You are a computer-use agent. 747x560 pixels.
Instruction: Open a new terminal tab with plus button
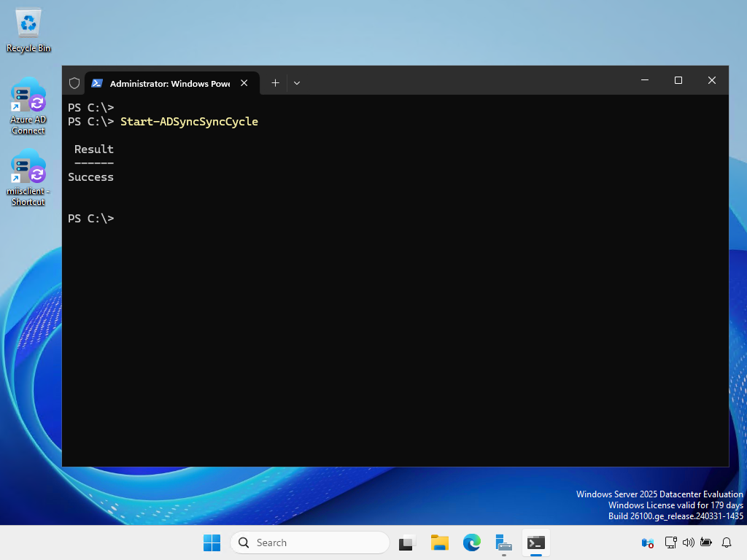[x=275, y=83]
